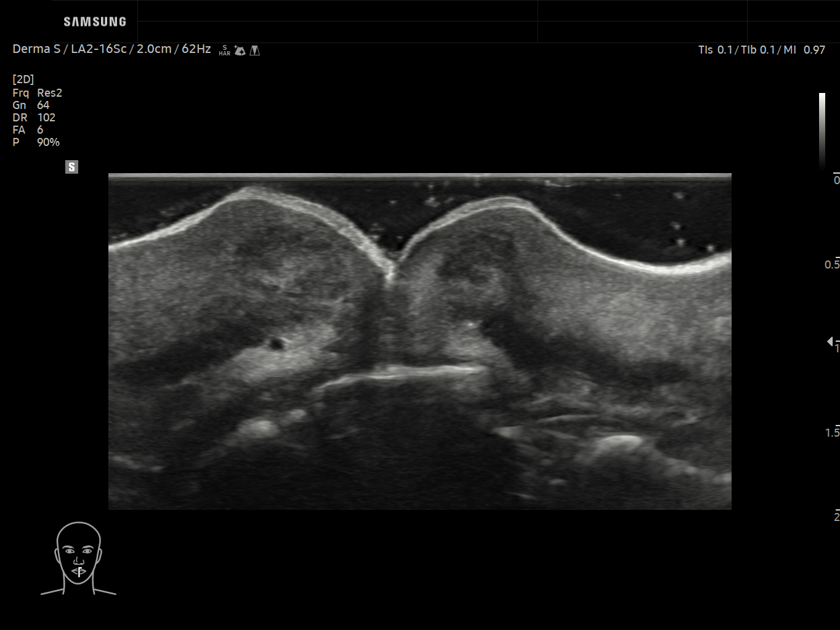The width and height of the screenshot is (840, 630).
Task: Click the 1.5 depth scale mark
Action: tap(832, 433)
